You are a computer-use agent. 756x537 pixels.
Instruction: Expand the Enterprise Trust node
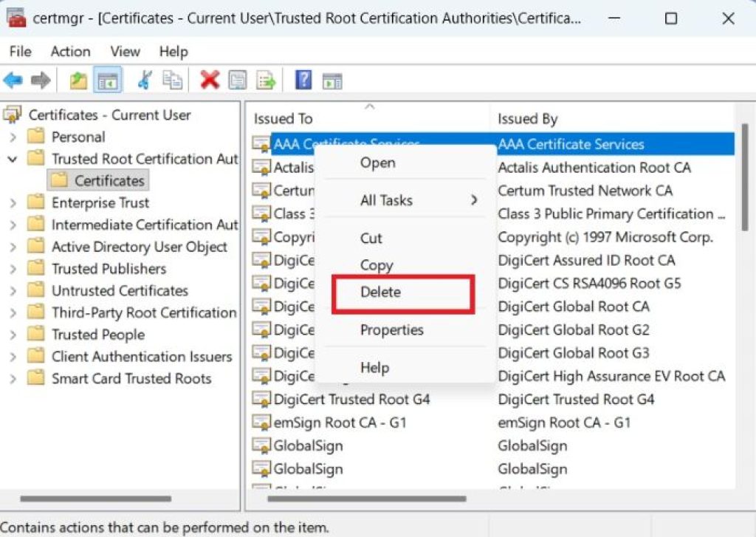tap(13, 202)
